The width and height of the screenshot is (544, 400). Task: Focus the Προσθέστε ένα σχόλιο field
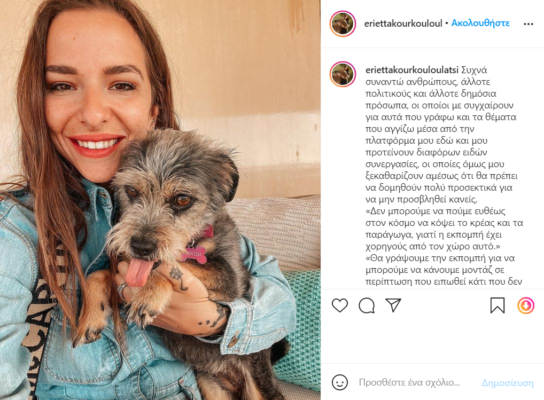(x=409, y=383)
